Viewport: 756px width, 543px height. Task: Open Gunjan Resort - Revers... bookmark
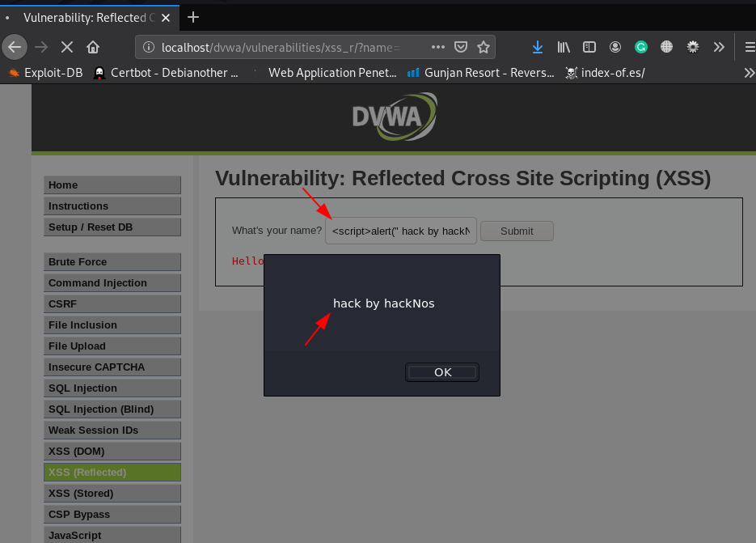[481, 73]
